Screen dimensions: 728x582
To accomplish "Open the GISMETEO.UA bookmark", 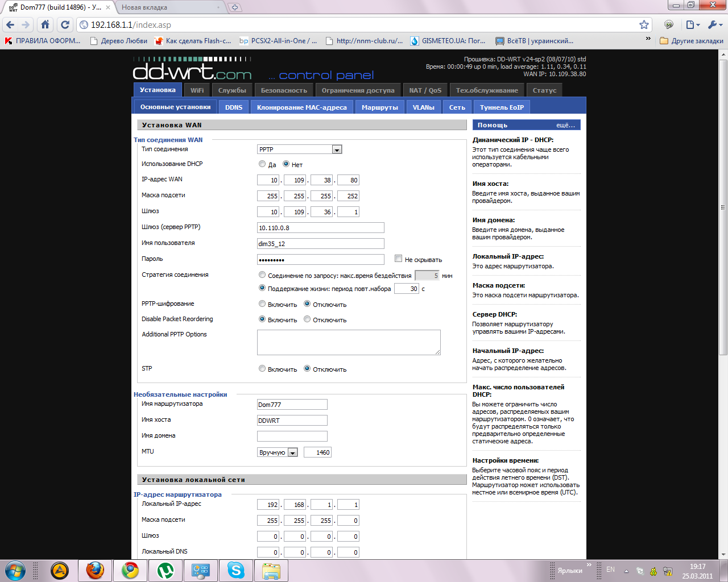I will click(448, 41).
